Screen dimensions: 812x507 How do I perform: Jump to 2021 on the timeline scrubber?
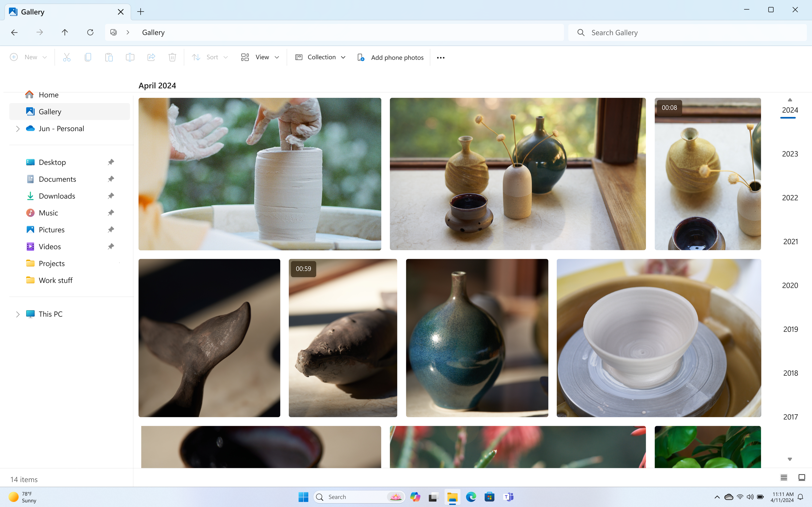point(790,241)
